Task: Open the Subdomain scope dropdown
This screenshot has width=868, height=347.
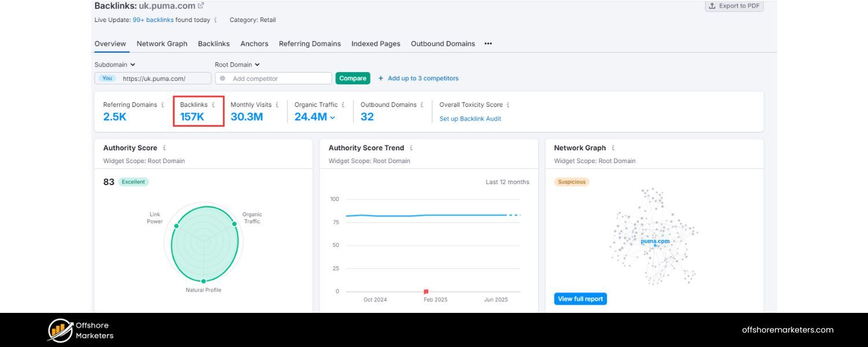Action: click(x=114, y=64)
